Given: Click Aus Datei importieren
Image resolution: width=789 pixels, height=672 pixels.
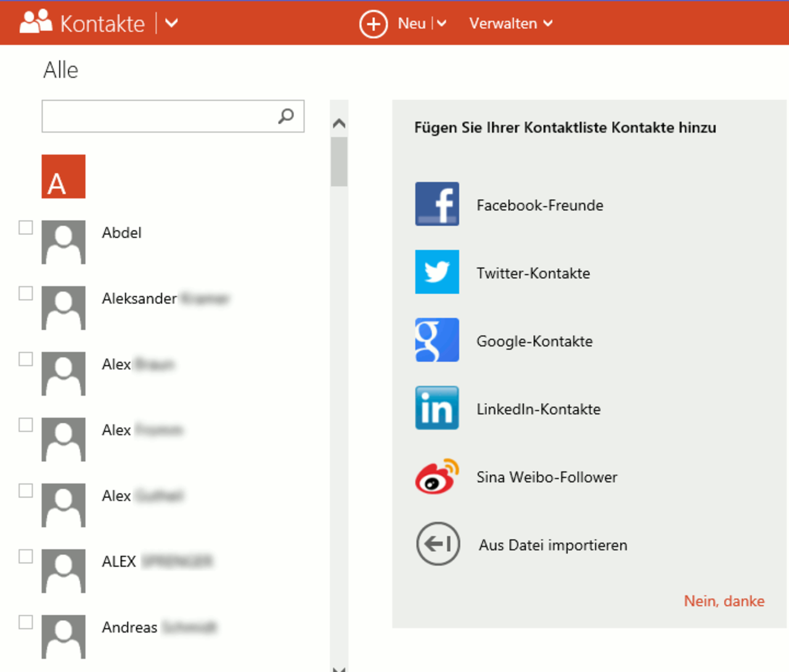Looking at the screenshot, I should pyautogui.click(x=553, y=545).
